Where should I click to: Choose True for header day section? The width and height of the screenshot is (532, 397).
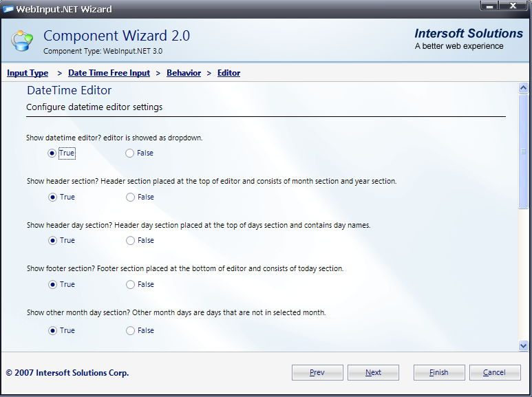52,241
